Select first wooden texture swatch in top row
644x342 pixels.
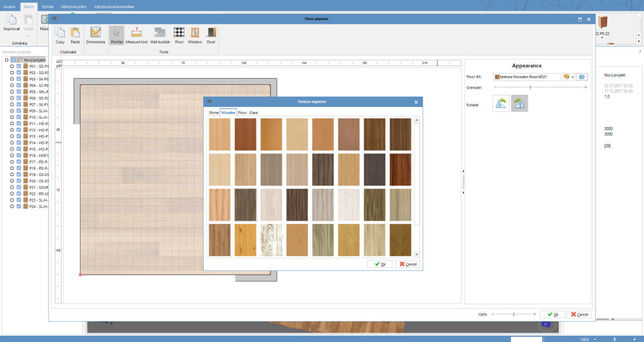[x=219, y=135]
